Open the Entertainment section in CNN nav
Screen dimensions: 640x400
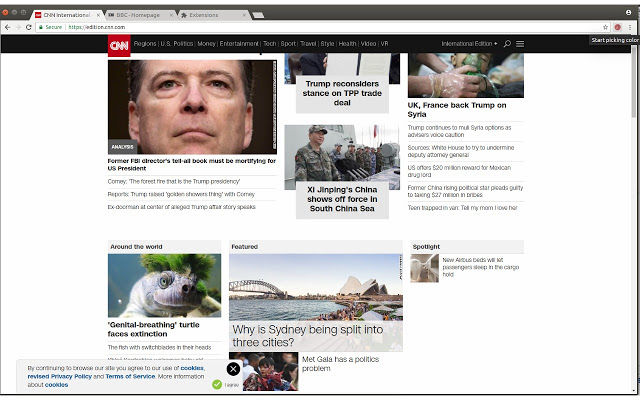pos(240,44)
